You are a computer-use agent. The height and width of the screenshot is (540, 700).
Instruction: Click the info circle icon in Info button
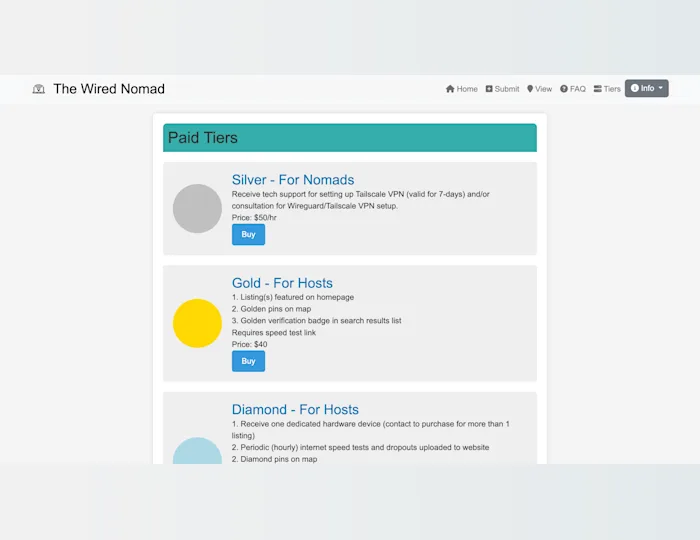click(634, 88)
